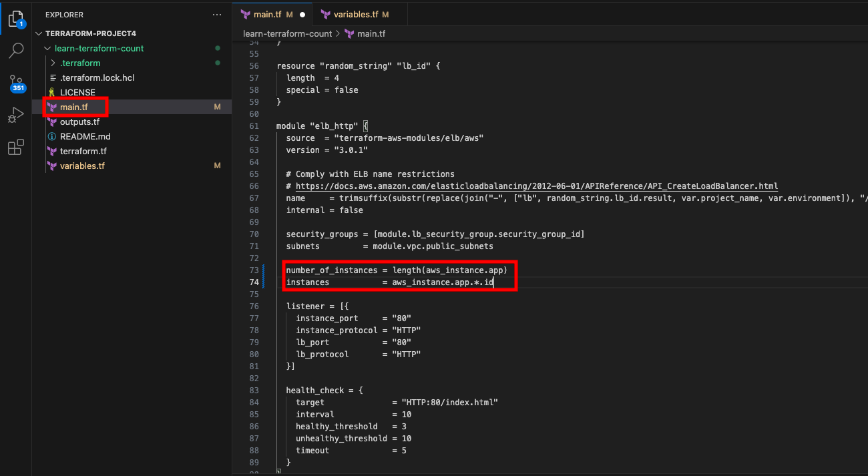Open .terraform.lock.hcl in the file tree
The image size is (868, 476).
(97, 77)
